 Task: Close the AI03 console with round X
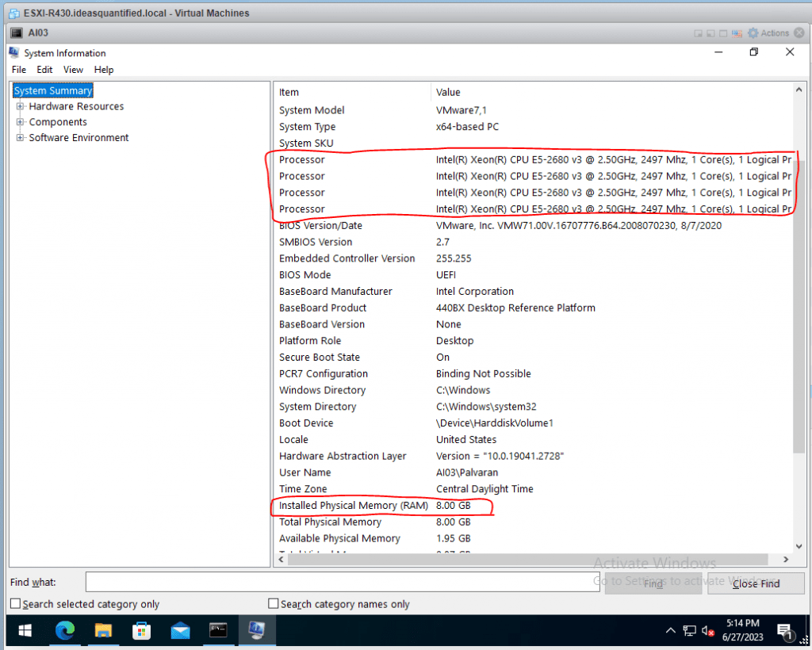[x=799, y=33]
